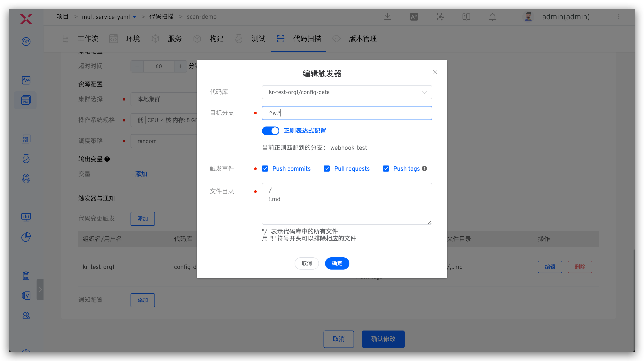
Task: Expand the collapsed sidebar arrow
Action: (x=40, y=289)
